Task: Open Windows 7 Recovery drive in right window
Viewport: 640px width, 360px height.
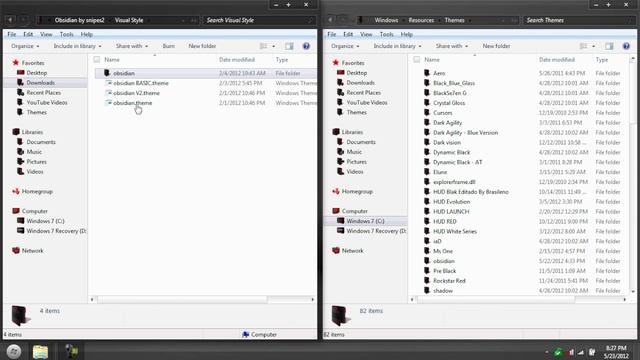Action: pos(376,231)
